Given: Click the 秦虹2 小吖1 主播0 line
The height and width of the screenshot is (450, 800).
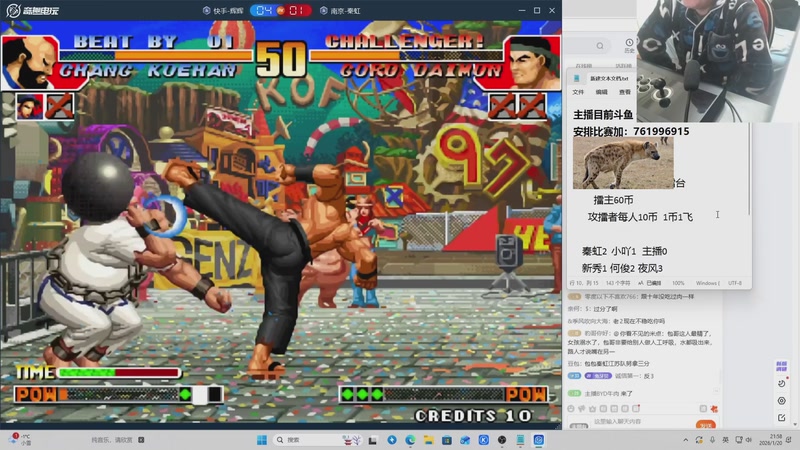Looking at the screenshot, I should [x=624, y=252].
